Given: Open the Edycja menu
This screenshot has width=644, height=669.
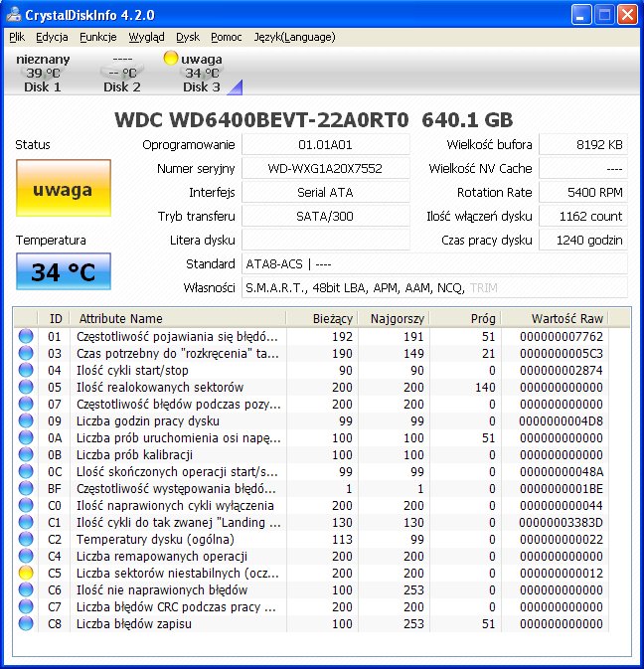Looking at the screenshot, I should 52,37.
